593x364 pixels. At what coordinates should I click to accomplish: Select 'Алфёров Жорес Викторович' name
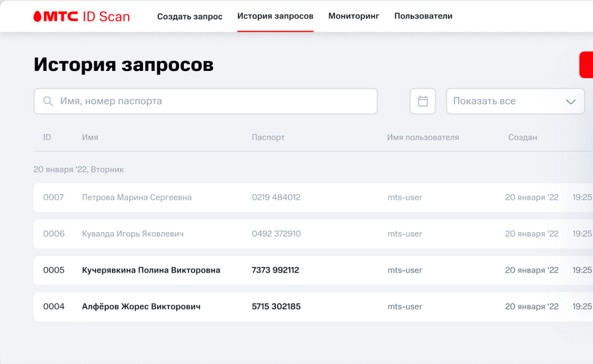141,306
